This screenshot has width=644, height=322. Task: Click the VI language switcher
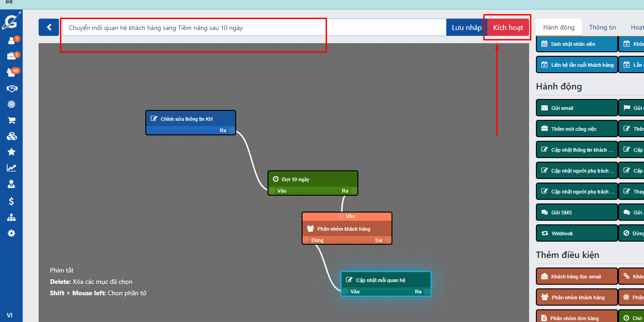(10, 315)
